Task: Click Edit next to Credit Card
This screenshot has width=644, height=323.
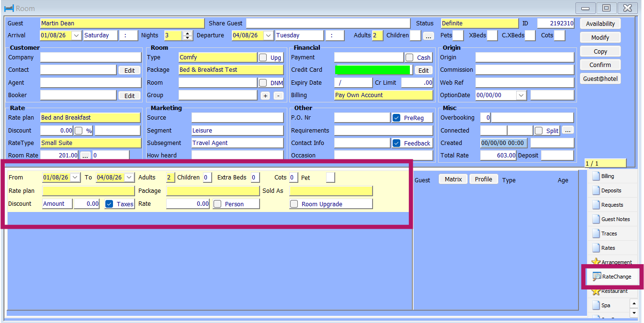Action: (x=423, y=70)
